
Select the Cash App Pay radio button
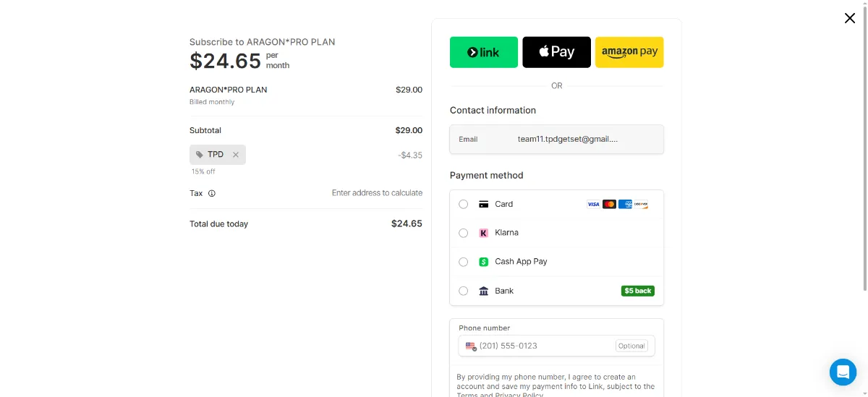click(x=464, y=262)
